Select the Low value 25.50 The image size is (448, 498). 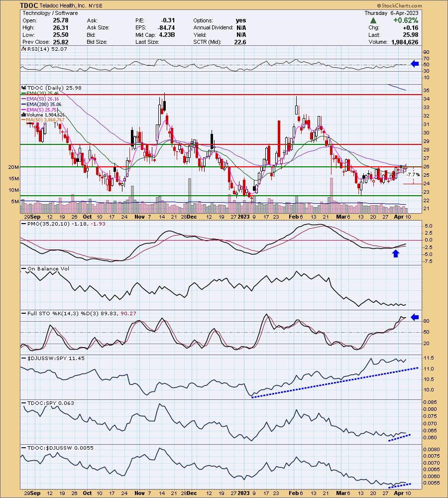tap(61, 35)
